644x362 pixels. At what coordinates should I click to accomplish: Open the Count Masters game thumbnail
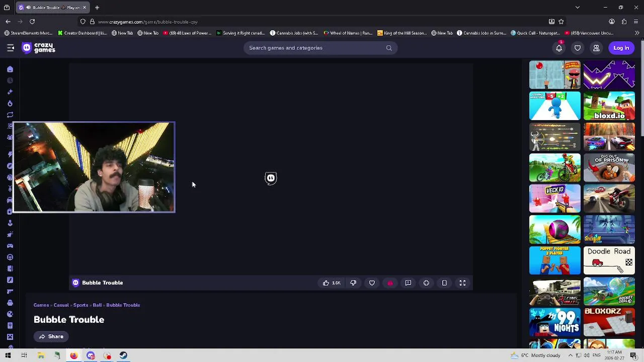click(x=554, y=106)
